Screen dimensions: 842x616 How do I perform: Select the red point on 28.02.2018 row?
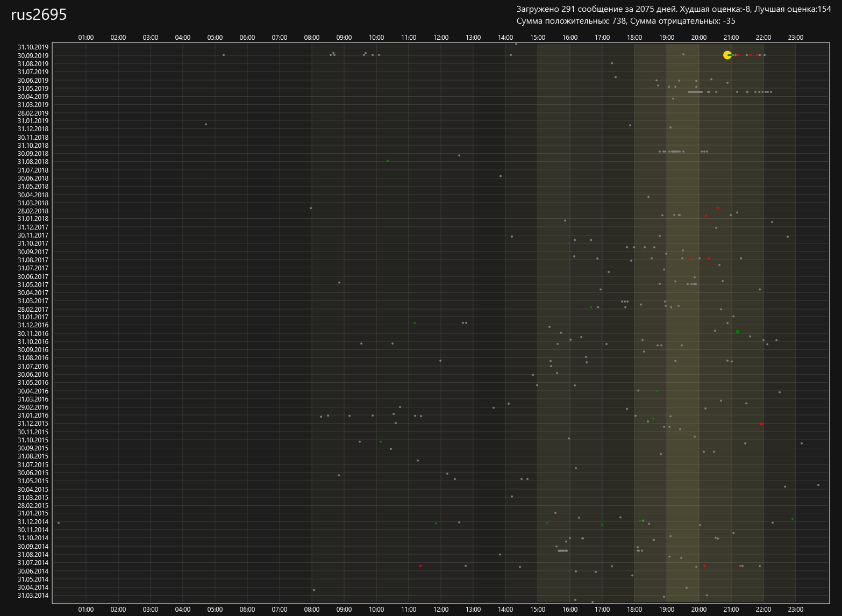pos(718,208)
